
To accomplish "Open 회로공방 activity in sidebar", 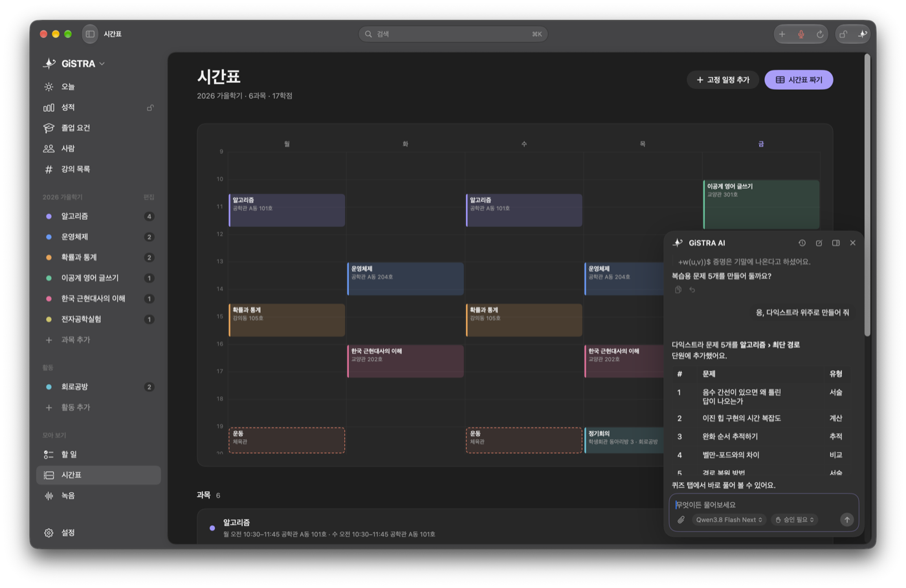I will coord(98,387).
